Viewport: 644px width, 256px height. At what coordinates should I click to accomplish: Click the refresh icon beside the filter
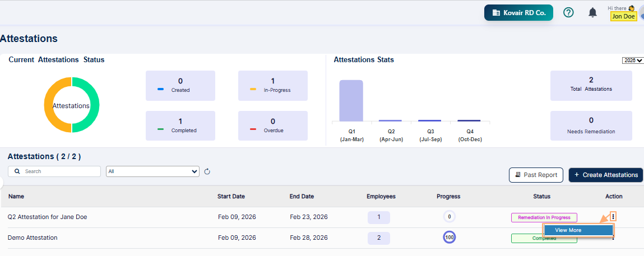(x=207, y=171)
